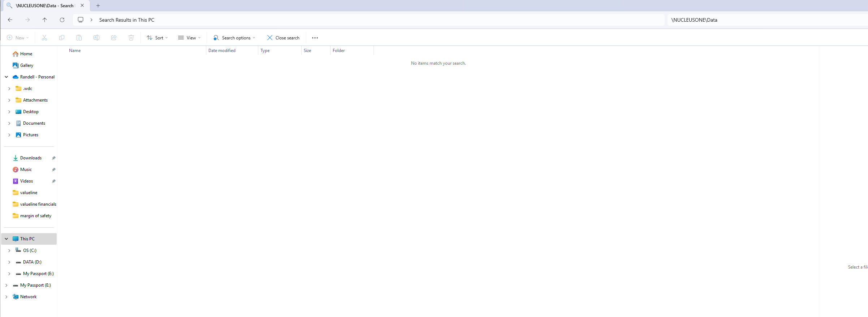Open Home in the navigation pane

point(26,54)
